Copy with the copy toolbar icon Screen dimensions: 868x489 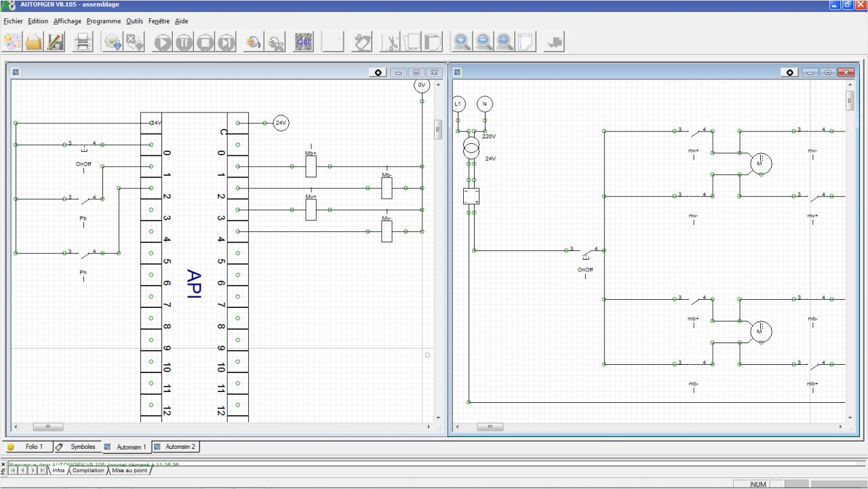412,42
